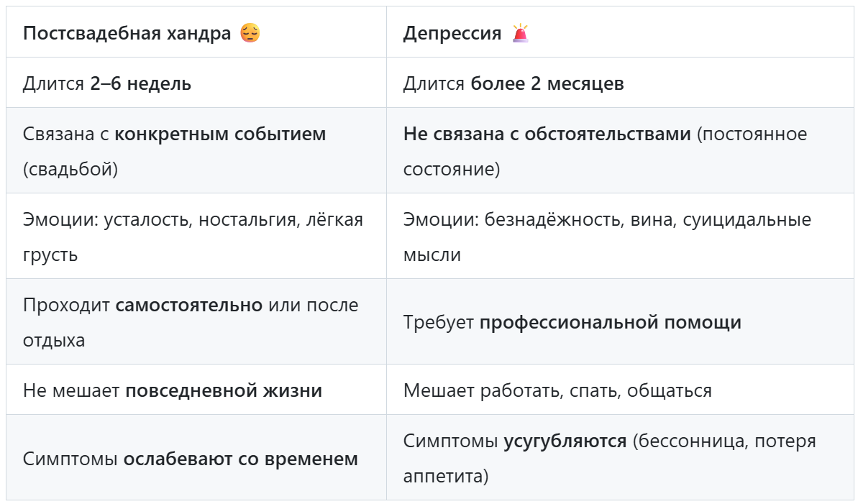The image size is (858, 504).
Task: Click bold "Не связана с обстоятельствами" text
Action: pos(547,134)
